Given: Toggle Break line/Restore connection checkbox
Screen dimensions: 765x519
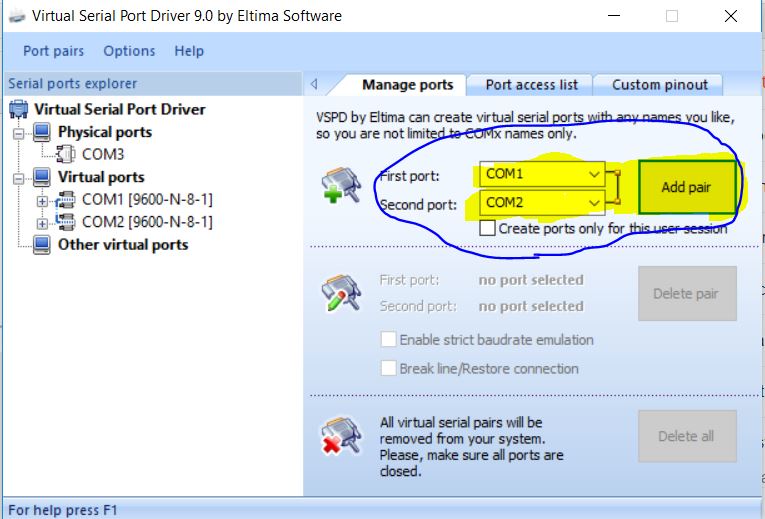Looking at the screenshot, I should [x=388, y=368].
